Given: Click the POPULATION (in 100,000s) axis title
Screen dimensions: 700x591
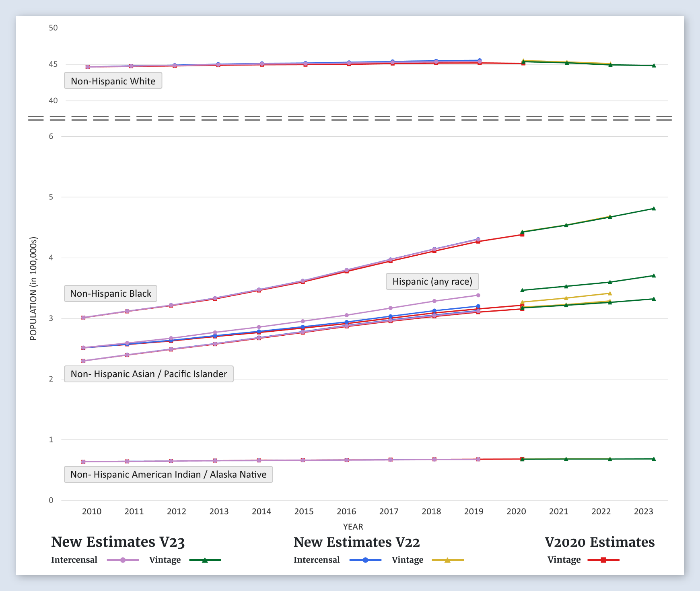Looking at the screenshot, I should click(33, 289).
